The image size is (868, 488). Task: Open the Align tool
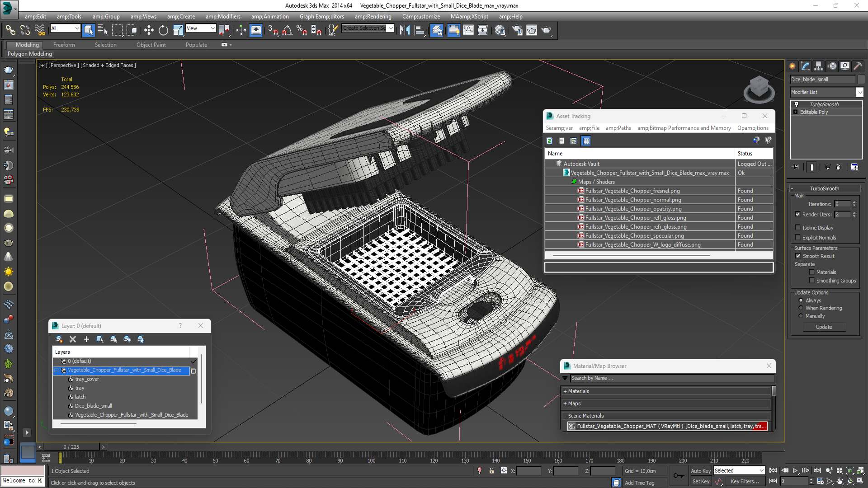(x=420, y=30)
